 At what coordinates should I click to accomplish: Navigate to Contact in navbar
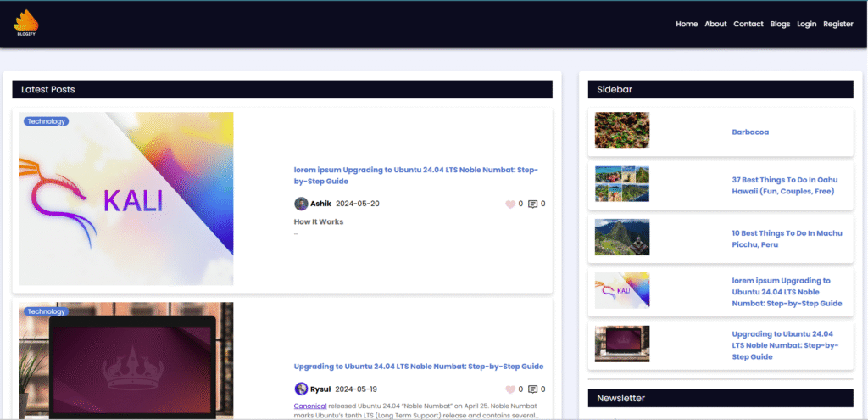pos(748,24)
